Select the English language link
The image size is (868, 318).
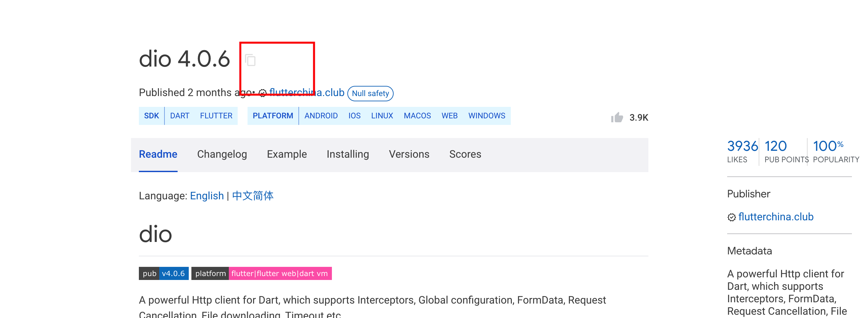(207, 195)
